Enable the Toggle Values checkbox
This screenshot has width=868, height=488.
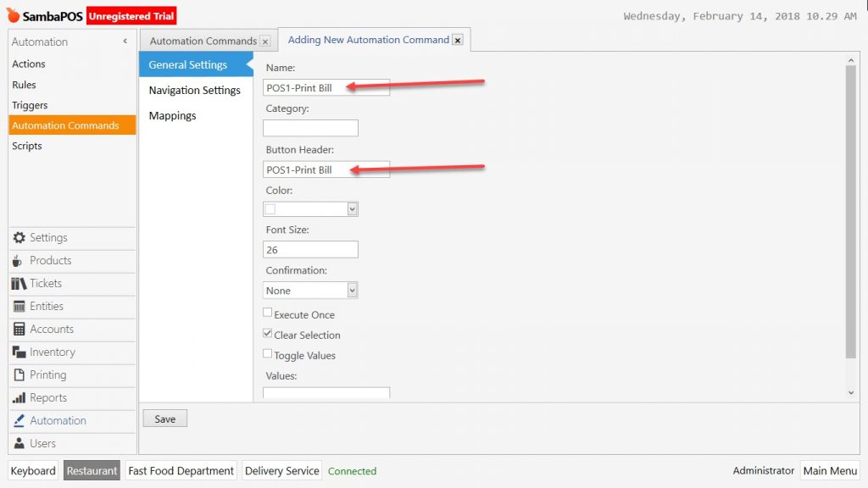click(267, 353)
